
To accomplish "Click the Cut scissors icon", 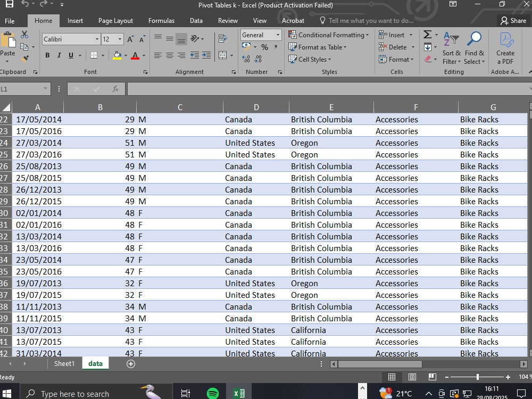I will 24,35.
